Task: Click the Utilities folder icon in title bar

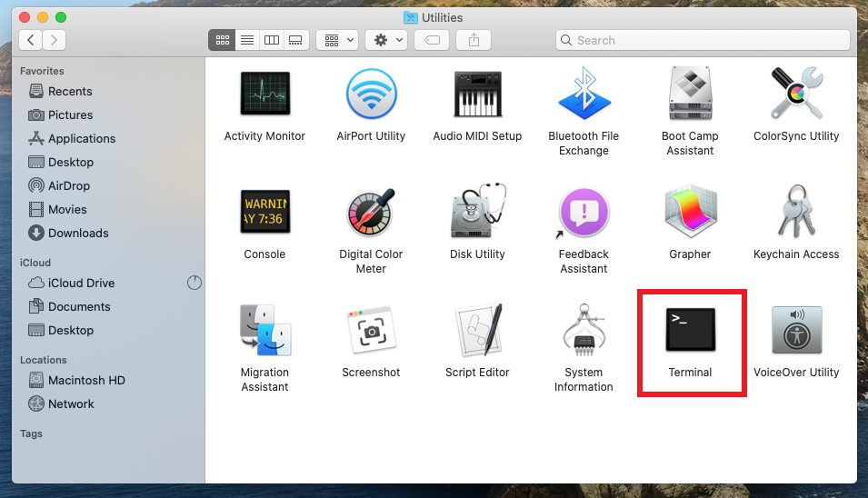Action: coord(411,17)
